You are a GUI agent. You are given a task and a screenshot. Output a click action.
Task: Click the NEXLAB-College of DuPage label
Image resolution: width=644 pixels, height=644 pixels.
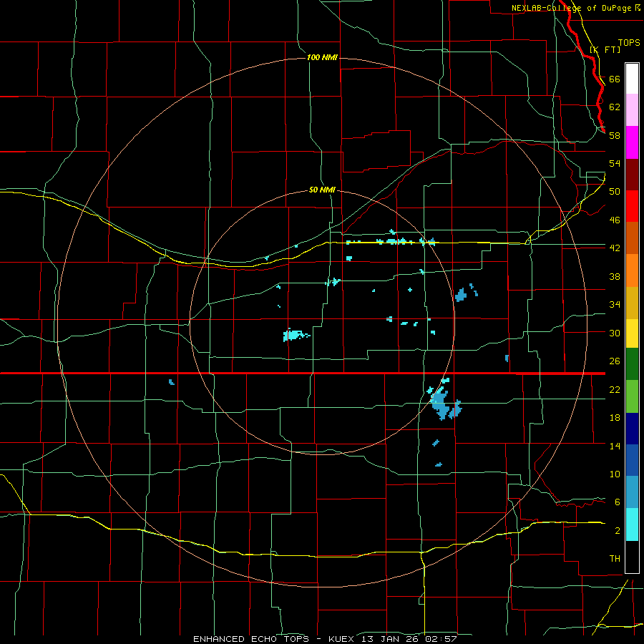(x=571, y=8)
